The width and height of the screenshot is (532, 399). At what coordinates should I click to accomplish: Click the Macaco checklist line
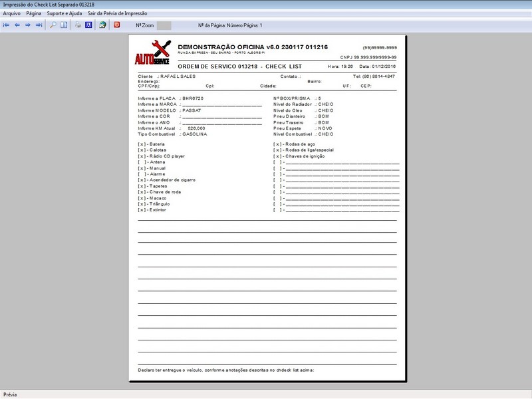152,198
